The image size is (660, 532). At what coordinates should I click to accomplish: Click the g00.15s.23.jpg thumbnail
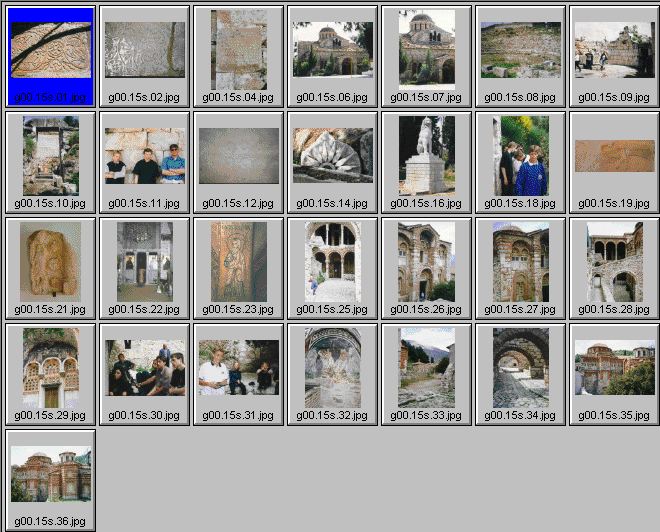click(238, 262)
